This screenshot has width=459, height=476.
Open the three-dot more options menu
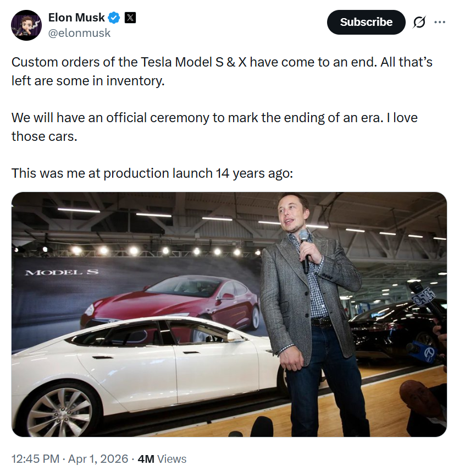pyautogui.click(x=440, y=22)
